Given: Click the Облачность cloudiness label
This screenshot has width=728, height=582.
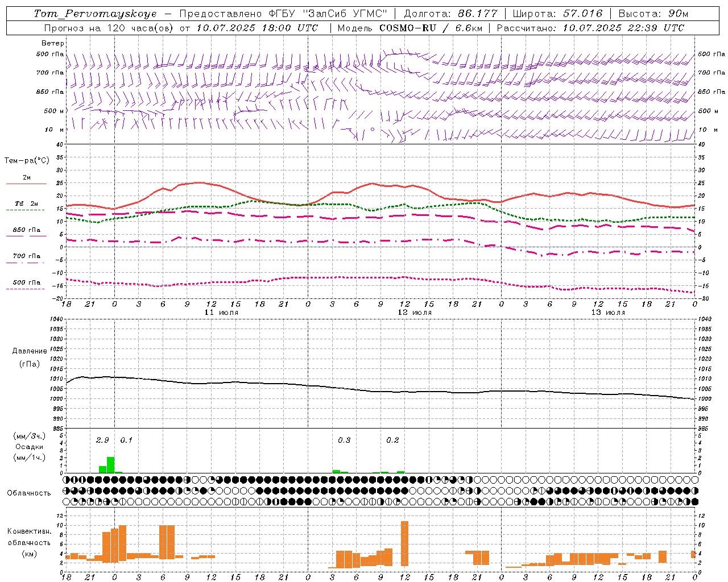Looking at the screenshot, I should (x=29, y=493).
